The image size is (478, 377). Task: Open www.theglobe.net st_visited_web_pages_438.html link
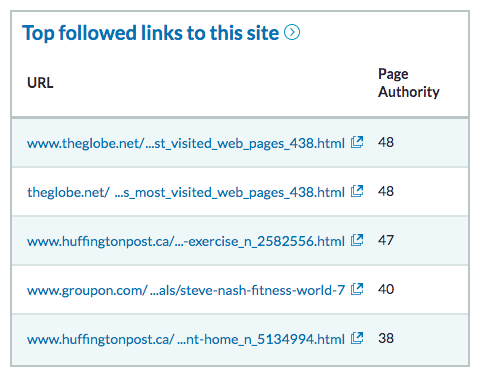[186, 144]
